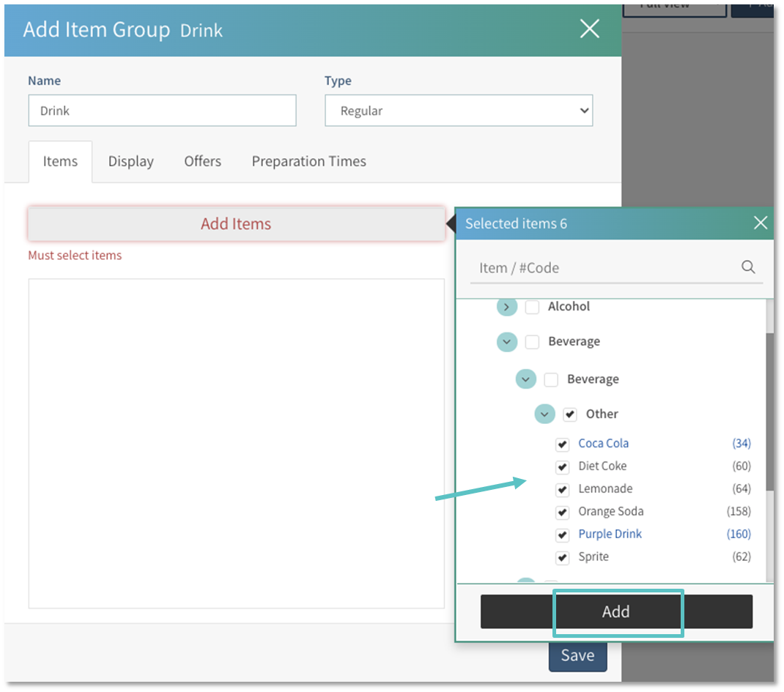Viewport: 784px width, 692px height.
Task: Toggle the Orange Soda checkbox
Action: 562,512
